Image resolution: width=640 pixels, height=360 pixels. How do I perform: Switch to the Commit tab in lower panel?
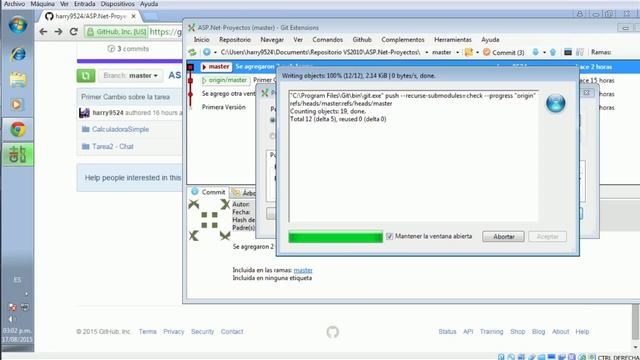[x=208, y=192]
